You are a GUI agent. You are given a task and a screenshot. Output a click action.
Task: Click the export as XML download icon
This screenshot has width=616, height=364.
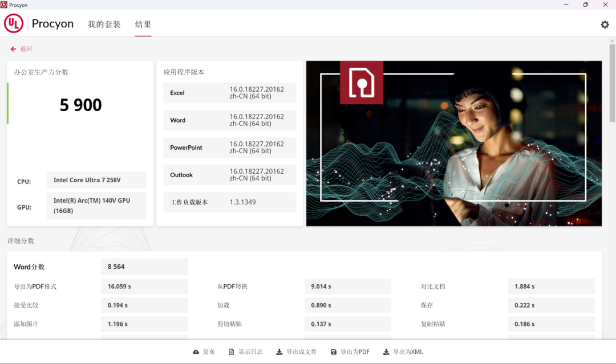click(386, 352)
